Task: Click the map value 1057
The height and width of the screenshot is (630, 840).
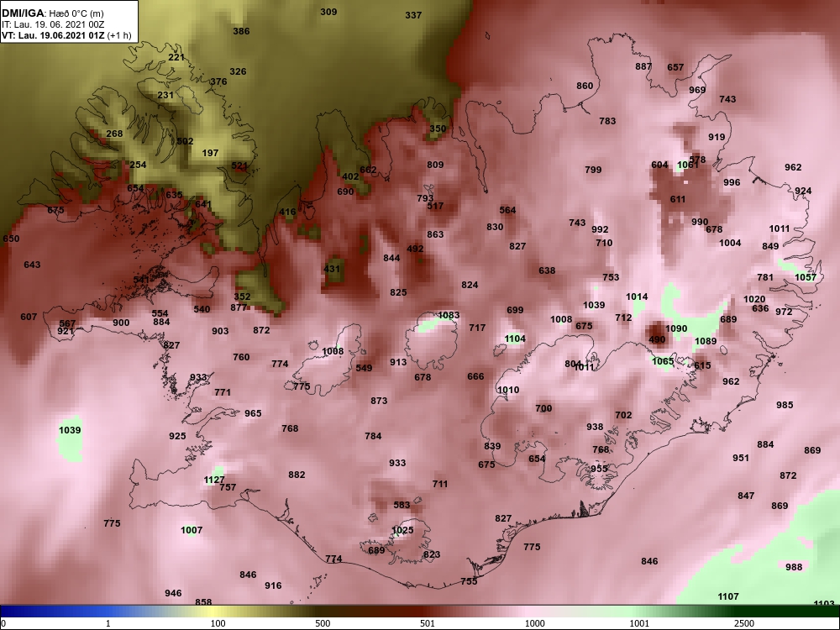Action: 806,277
